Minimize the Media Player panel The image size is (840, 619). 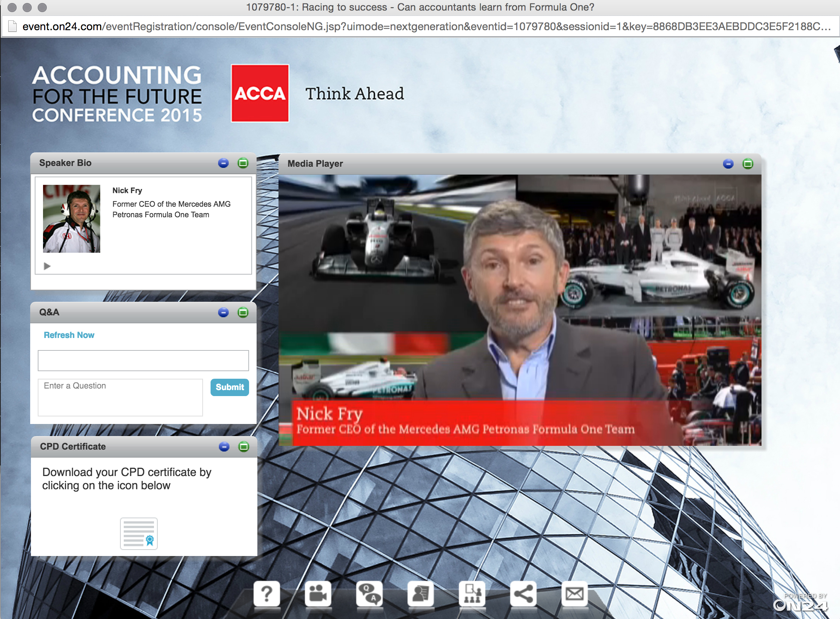[x=728, y=164]
